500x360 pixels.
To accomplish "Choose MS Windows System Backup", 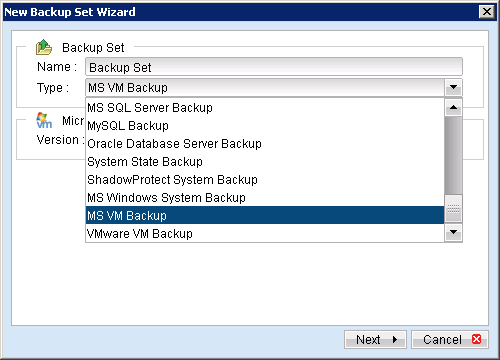I will point(265,198).
